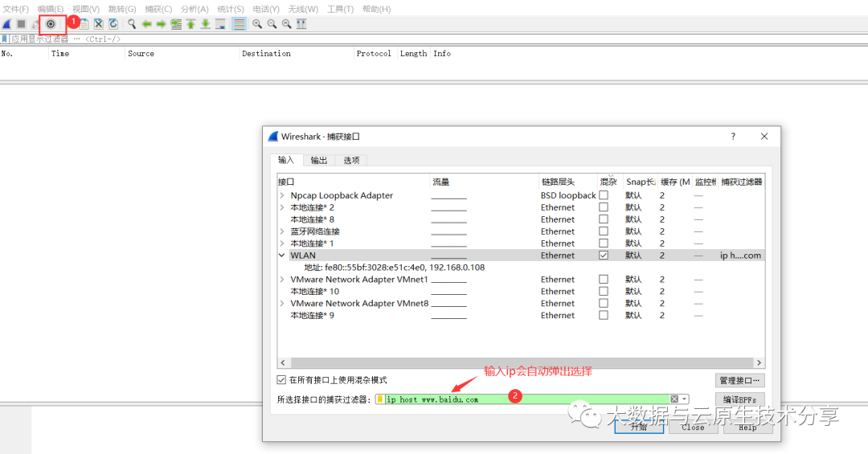Jump to the first packet icon
This screenshot has width=868, height=454.
pos(191,24)
